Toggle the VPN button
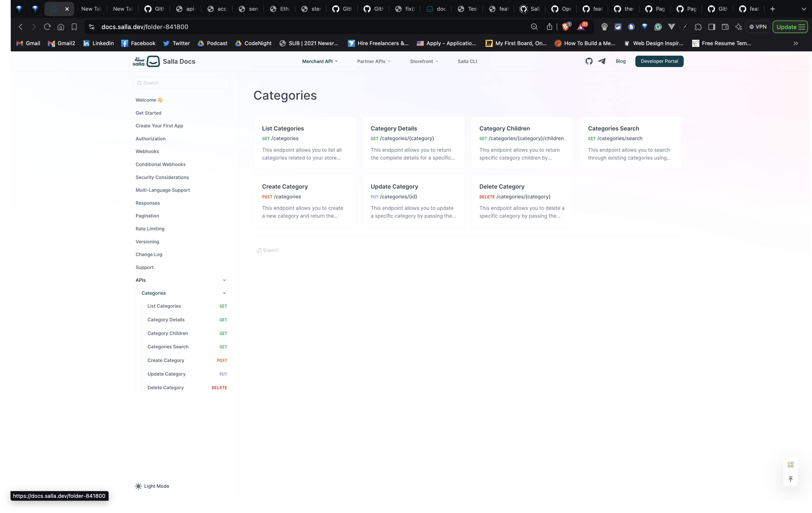Viewport: 812px width, 513px height. 758,27
